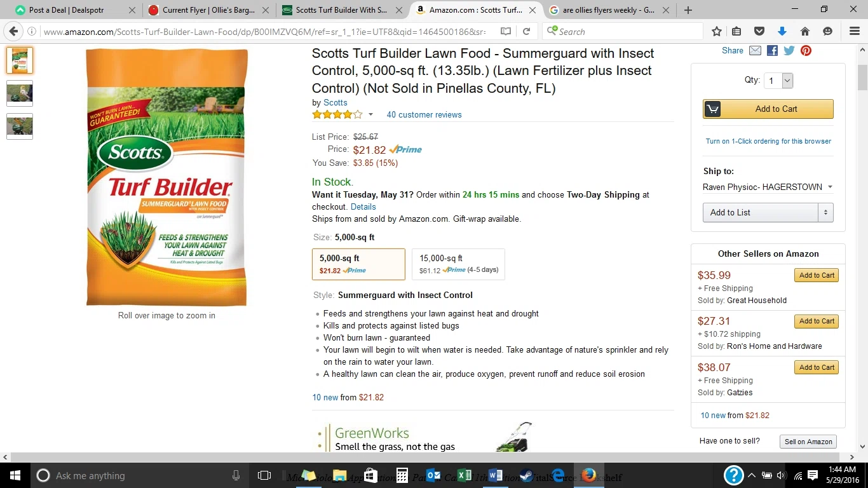Image resolution: width=868 pixels, height=488 pixels.
Task: Open the Qty quantity dropdown
Action: (779, 81)
